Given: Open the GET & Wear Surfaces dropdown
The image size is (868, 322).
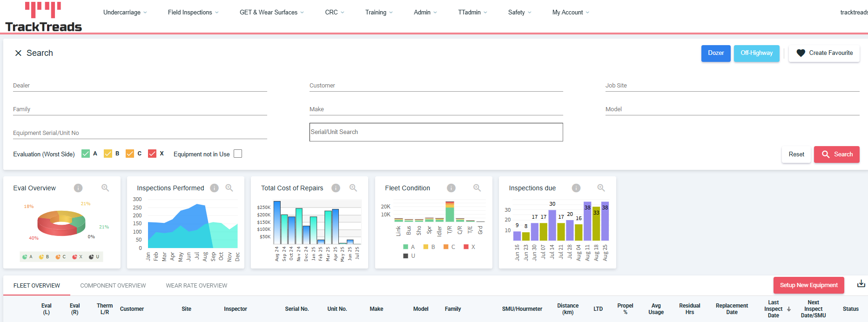Looking at the screenshot, I should click(271, 13).
